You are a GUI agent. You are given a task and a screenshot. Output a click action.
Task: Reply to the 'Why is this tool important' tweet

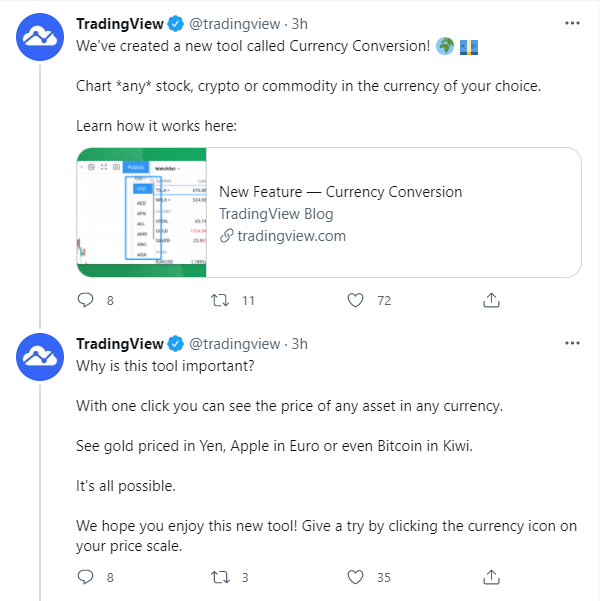tap(86, 577)
